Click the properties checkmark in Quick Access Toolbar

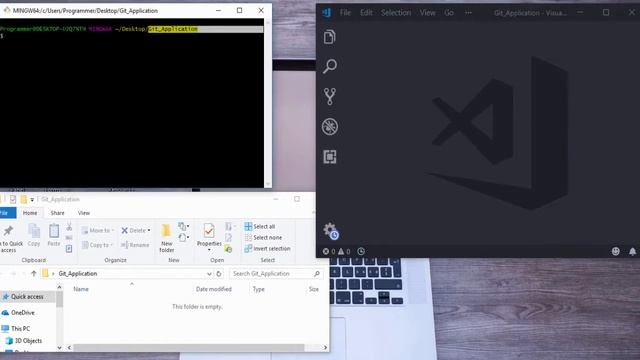(x=13, y=199)
